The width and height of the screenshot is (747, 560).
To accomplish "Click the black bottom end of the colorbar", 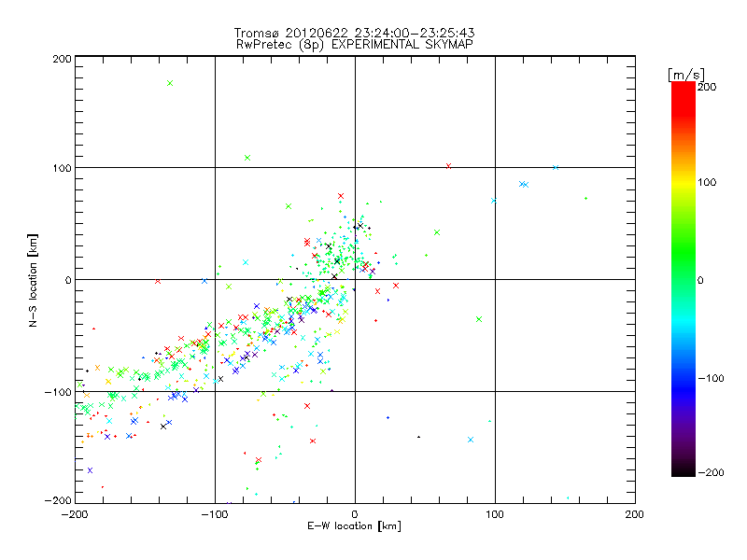I will click(683, 469).
